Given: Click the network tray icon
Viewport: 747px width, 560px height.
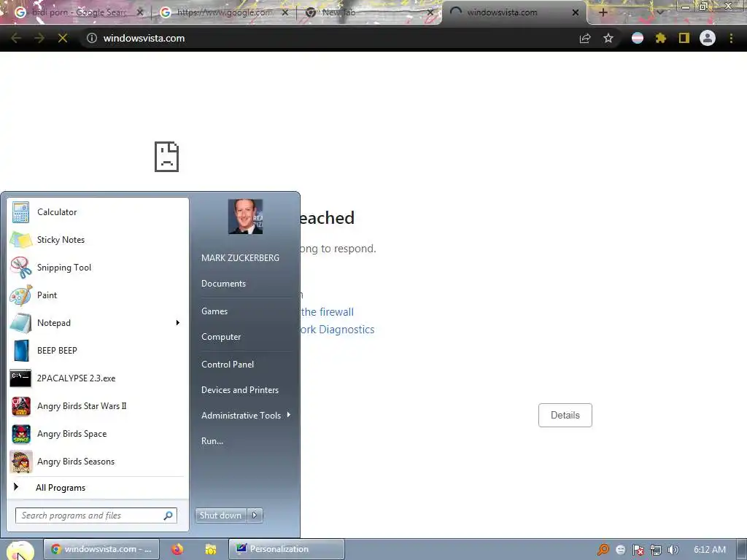Looking at the screenshot, I should click(656, 550).
